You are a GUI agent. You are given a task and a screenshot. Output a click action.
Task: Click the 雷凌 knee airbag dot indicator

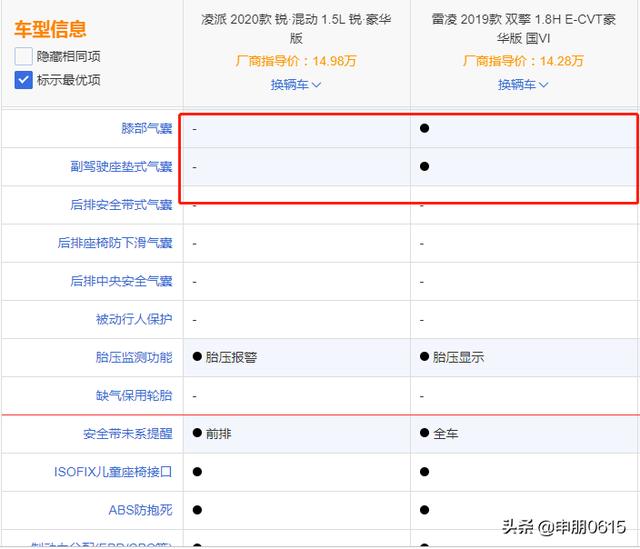[425, 129]
